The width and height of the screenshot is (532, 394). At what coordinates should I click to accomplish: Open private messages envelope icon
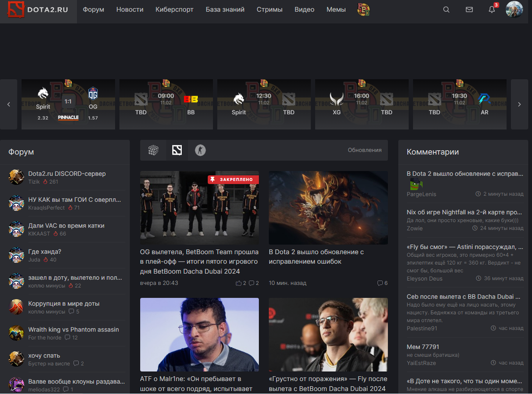[469, 9]
